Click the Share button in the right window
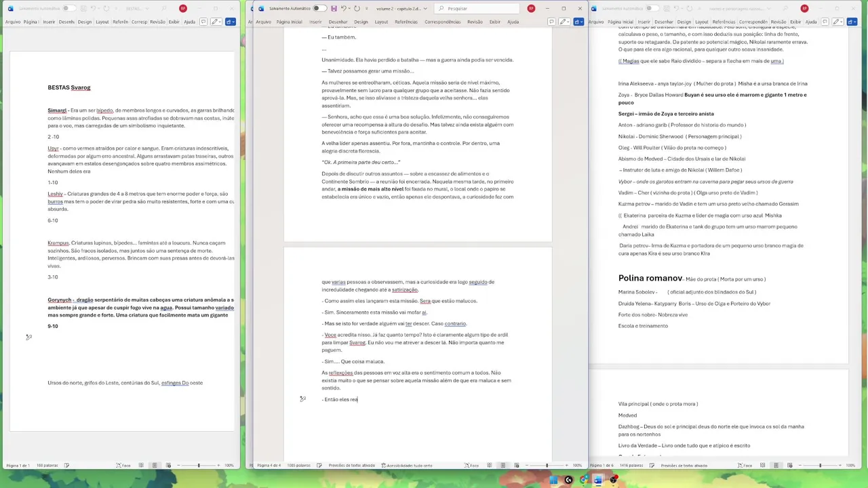Image resolution: width=868 pixels, height=488 pixels. click(852, 22)
